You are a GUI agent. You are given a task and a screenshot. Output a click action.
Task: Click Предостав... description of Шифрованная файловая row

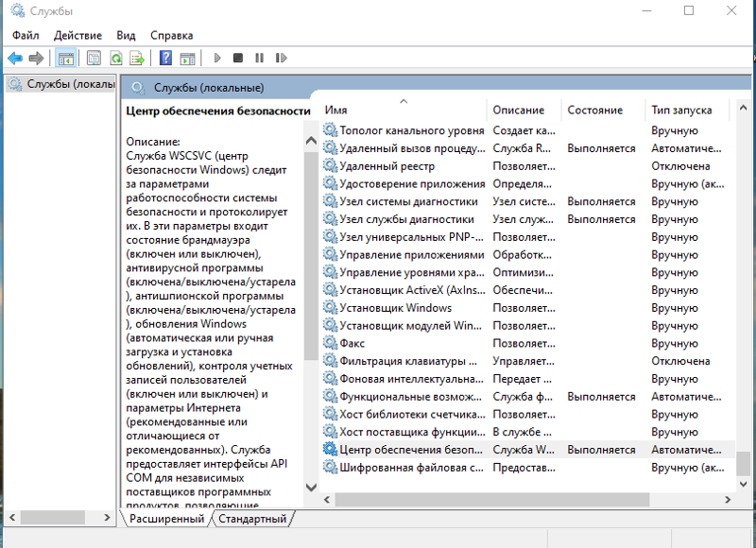point(524,468)
